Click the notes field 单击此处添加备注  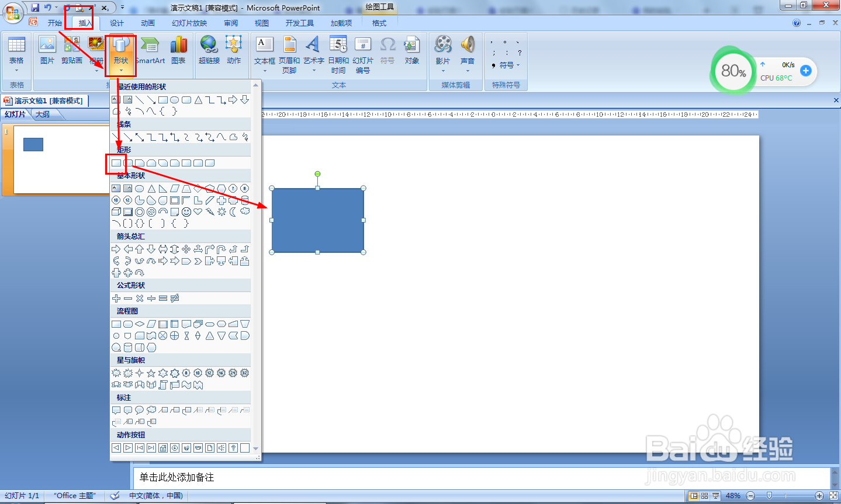coord(482,477)
